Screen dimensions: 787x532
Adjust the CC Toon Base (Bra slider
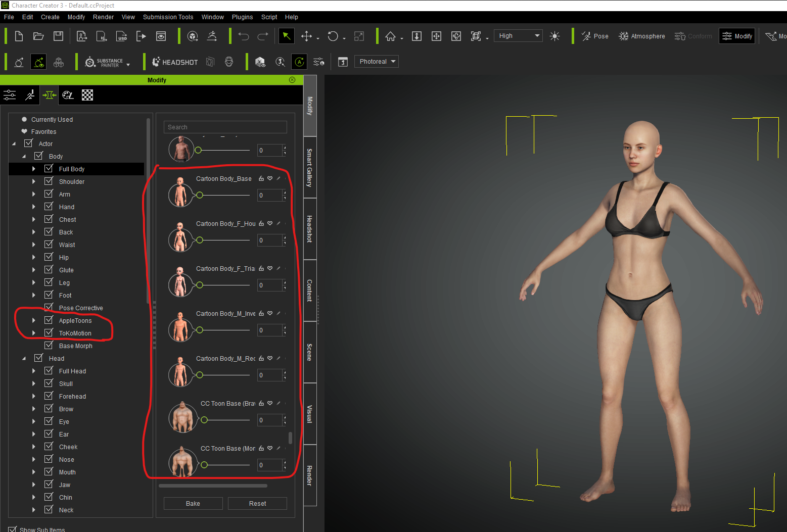click(225, 420)
